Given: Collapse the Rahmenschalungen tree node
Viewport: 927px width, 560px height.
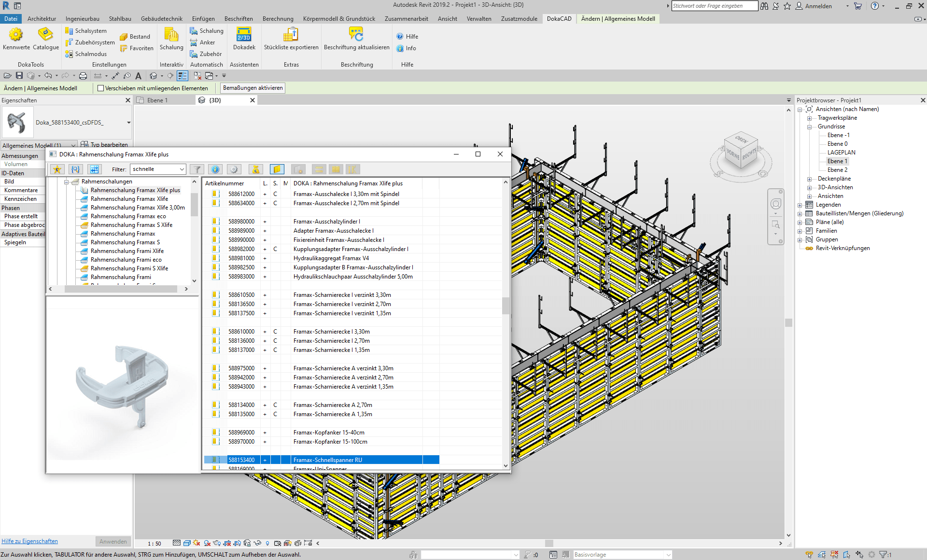Looking at the screenshot, I should (x=67, y=182).
